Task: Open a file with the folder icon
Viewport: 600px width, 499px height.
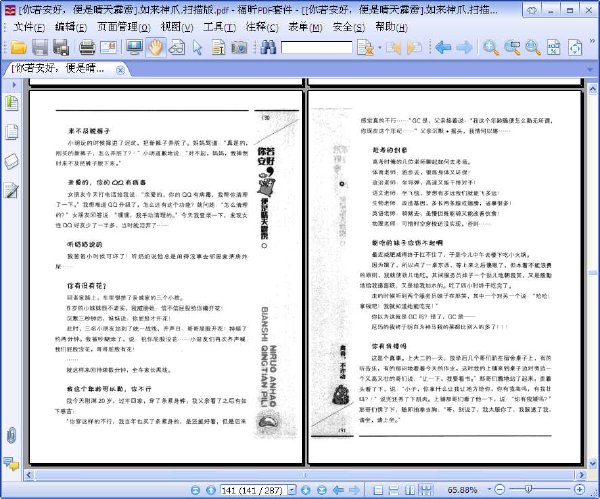Action: coord(19,47)
